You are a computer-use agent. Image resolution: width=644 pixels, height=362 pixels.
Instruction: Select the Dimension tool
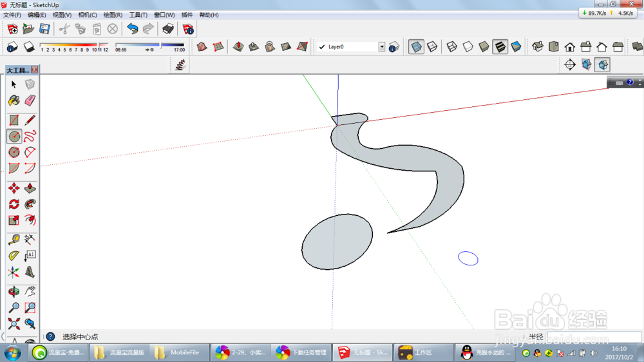point(30,240)
